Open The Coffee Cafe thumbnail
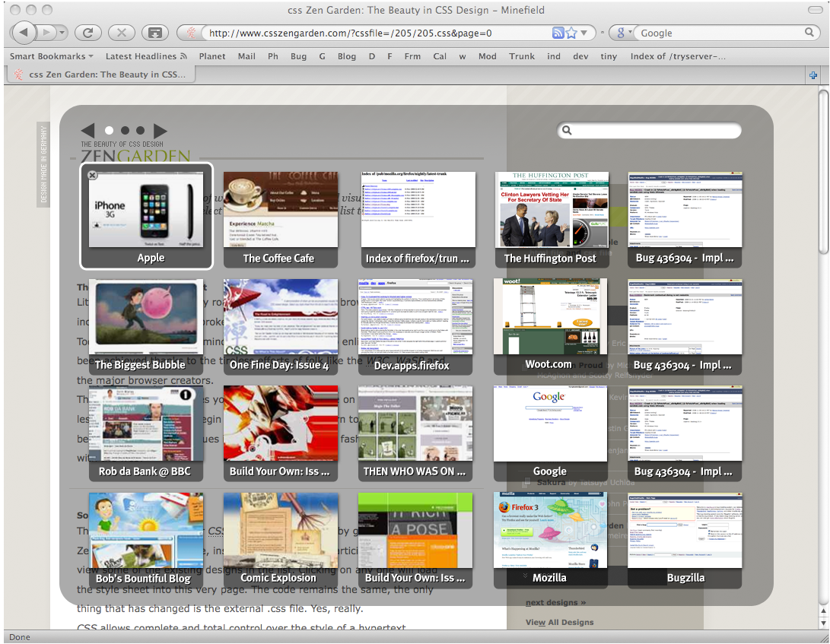 point(281,219)
